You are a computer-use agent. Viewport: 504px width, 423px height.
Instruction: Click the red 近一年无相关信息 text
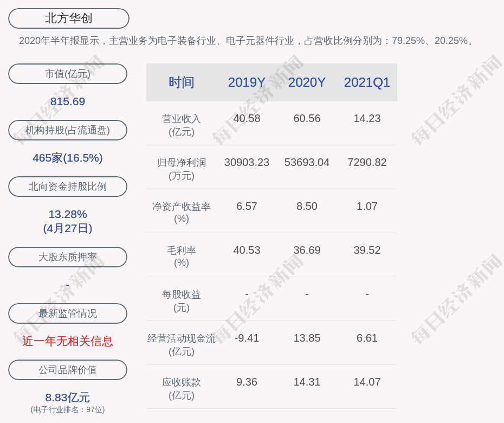click(x=68, y=341)
